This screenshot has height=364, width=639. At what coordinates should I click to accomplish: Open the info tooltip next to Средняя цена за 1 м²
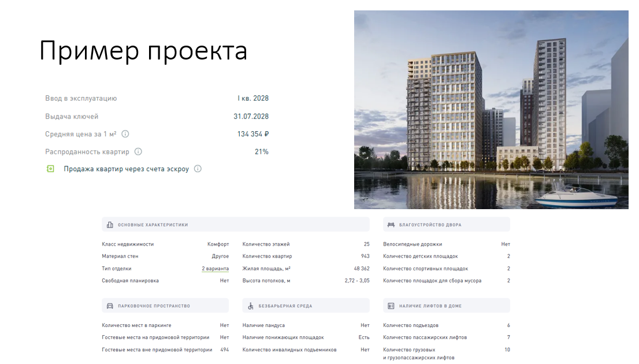pyautogui.click(x=126, y=133)
